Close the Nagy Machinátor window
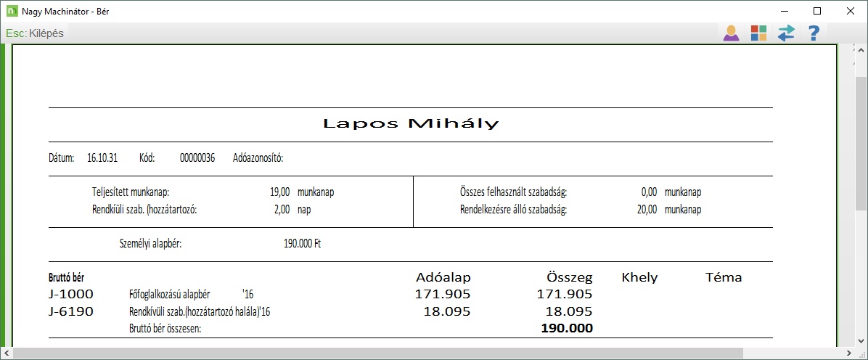Viewport: 868px width, 360px height. coord(851,11)
